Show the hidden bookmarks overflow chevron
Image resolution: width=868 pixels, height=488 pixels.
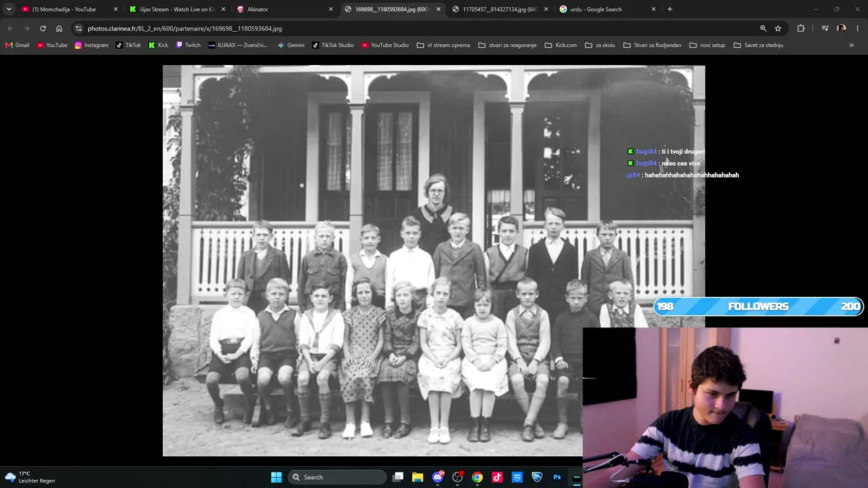(852, 45)
